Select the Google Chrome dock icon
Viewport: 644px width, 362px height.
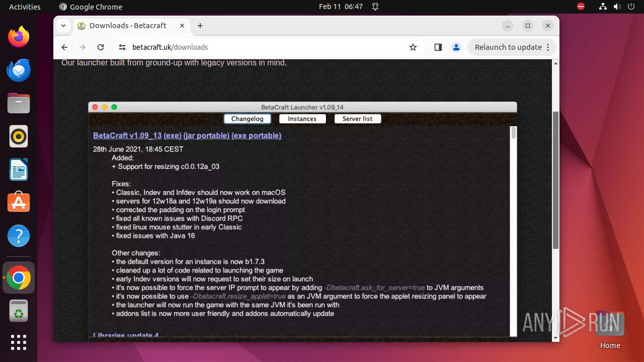pyautogui.click(x=19, y=278)
